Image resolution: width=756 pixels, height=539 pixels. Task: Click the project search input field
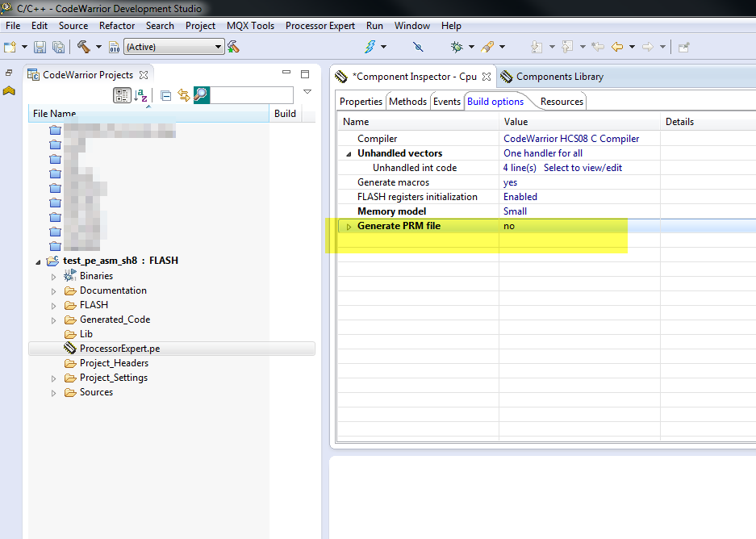coord(252,95)
